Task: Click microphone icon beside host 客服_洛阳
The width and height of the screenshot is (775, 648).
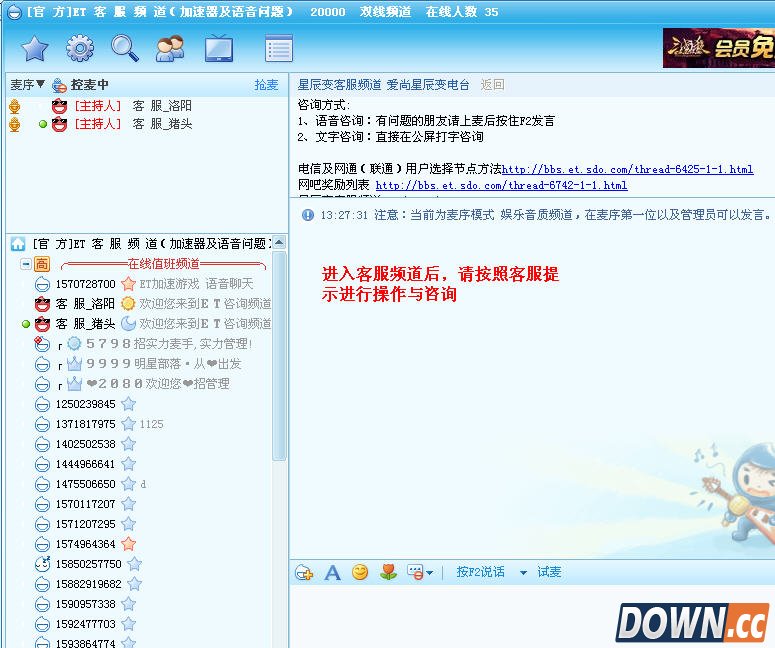Action: click(x=15, y=106)
